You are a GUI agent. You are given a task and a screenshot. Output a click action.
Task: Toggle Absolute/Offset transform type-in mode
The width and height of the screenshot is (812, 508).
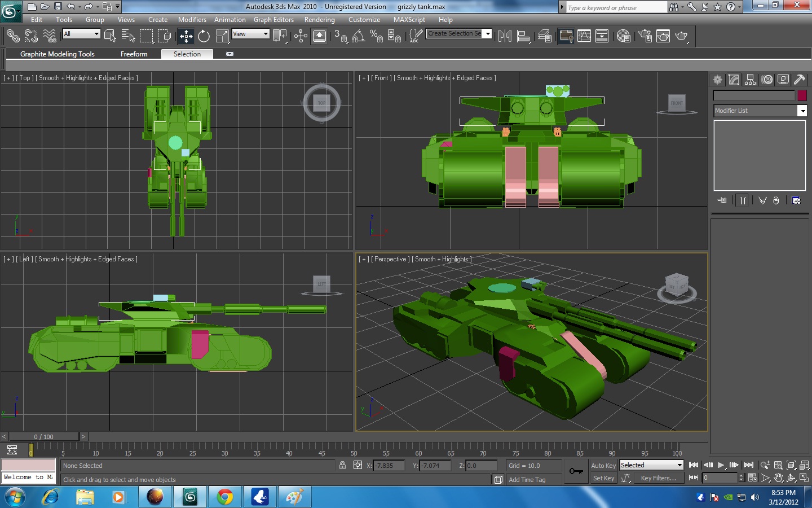coord(358,465)
